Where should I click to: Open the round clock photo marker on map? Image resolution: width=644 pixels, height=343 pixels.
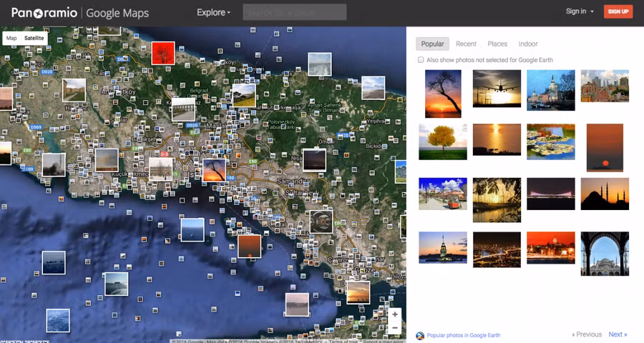tap(321, 221)
